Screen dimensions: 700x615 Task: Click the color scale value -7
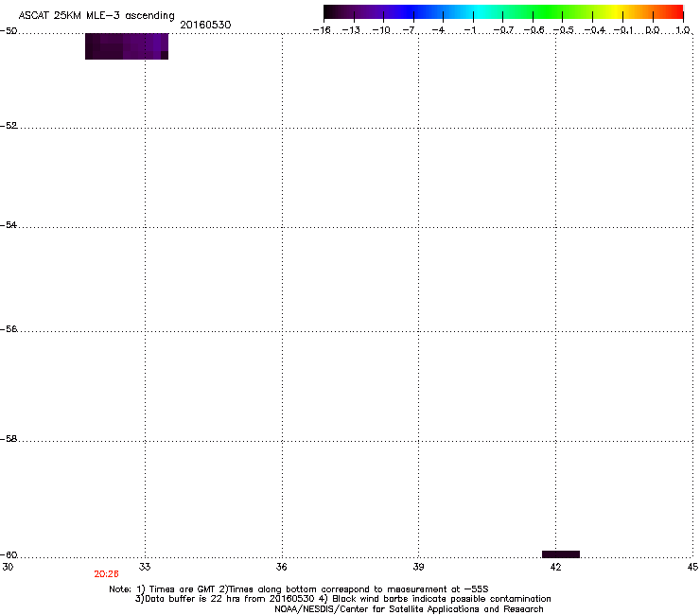tap(410, 30)
